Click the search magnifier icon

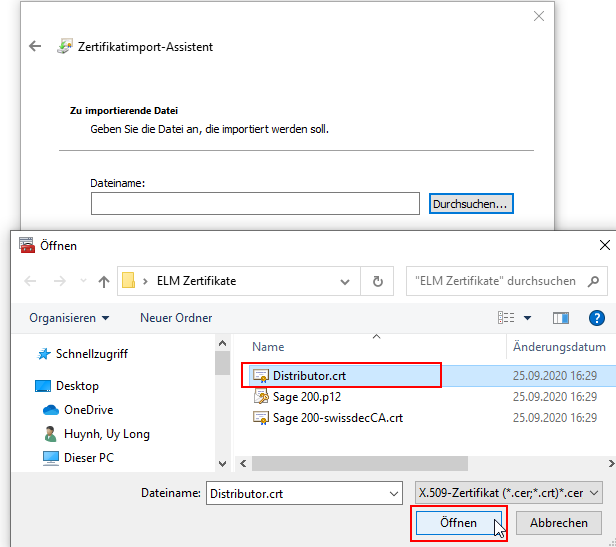pos(593,281)
